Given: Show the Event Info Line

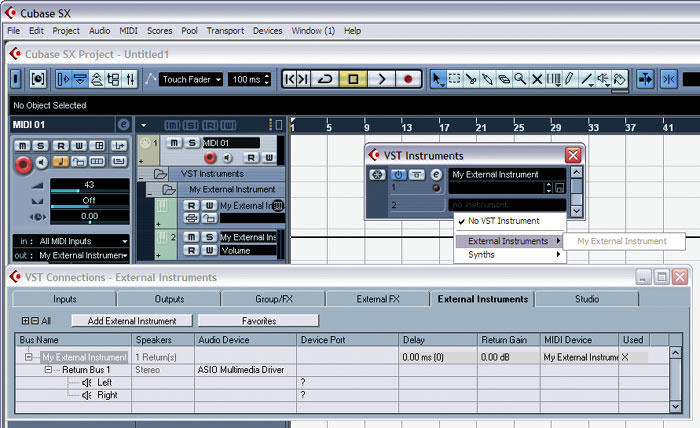Looking at the screenshot, I should pyautogui.click(x=80, y=79).
